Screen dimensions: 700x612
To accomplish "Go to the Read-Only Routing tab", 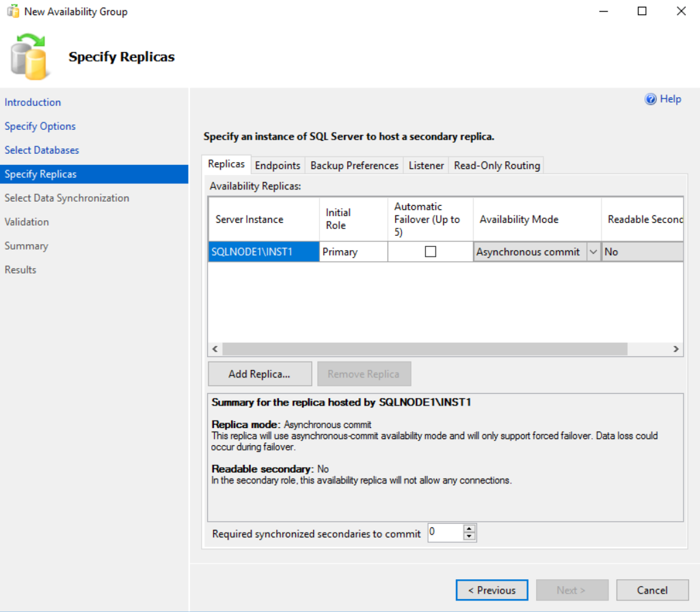I will [497, 165].
